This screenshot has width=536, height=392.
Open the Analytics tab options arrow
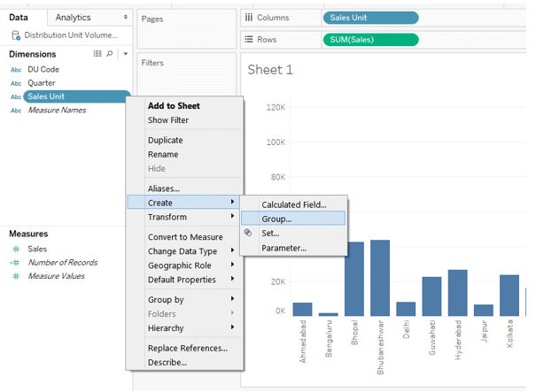point(125,18)
